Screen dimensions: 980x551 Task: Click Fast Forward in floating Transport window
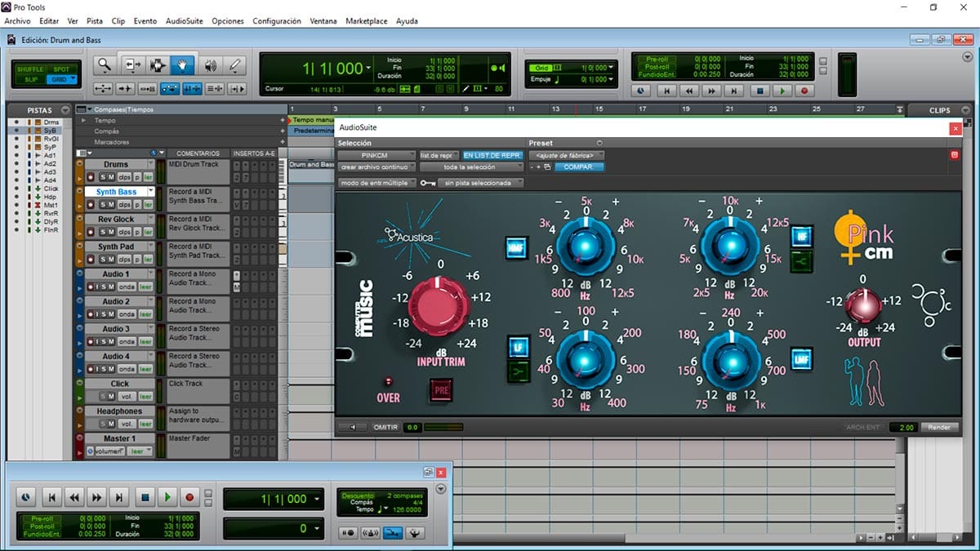[x=97, y=496]
